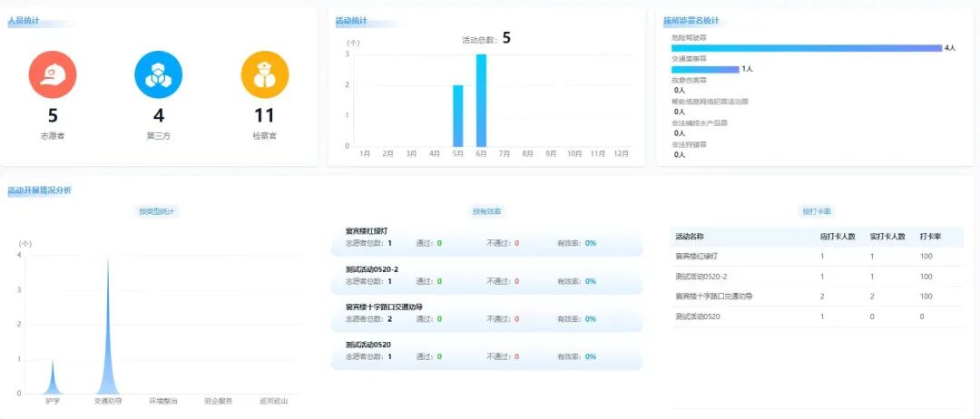
Task: Click the 按所涉罪名统计 section header
Action: coord(691,21)
